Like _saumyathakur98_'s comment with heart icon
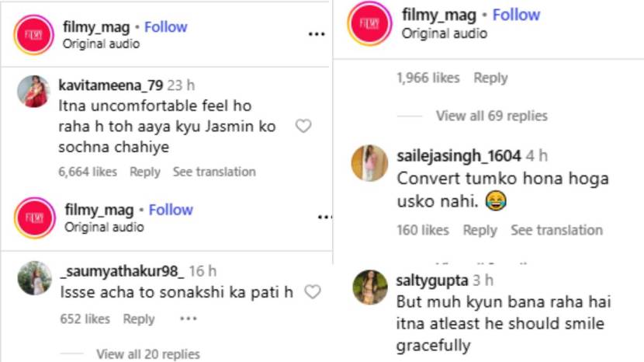This screenshot has width=644, height=362. 312,292
